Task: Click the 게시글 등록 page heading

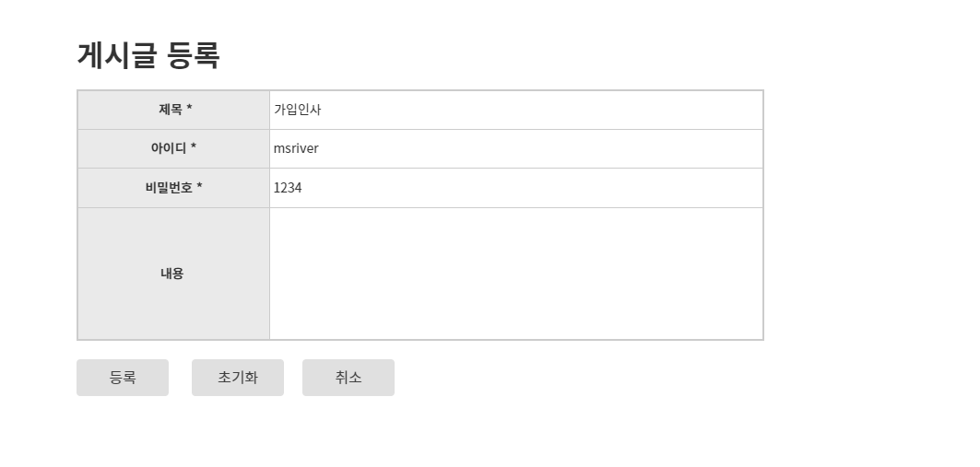Action: 148,55
